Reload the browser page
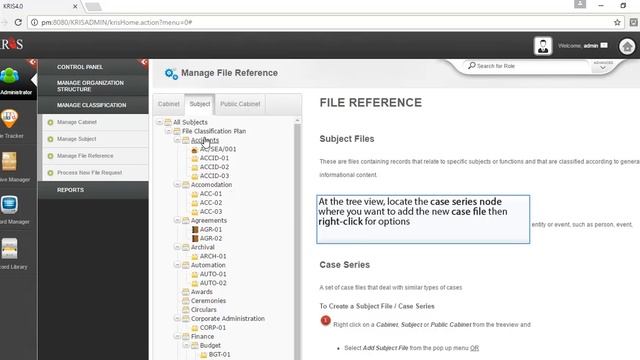The width and height of the screenshot is (640, 360). [18, 22]
